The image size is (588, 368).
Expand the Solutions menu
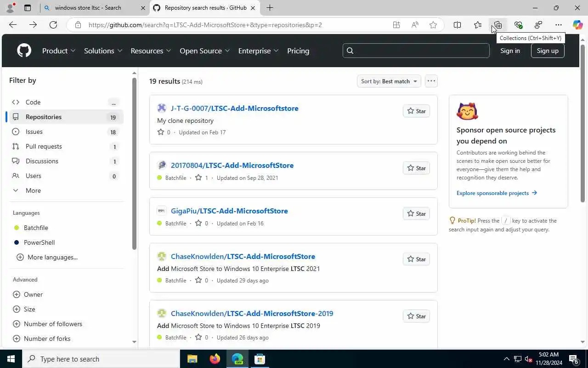[x=103, y=51]
